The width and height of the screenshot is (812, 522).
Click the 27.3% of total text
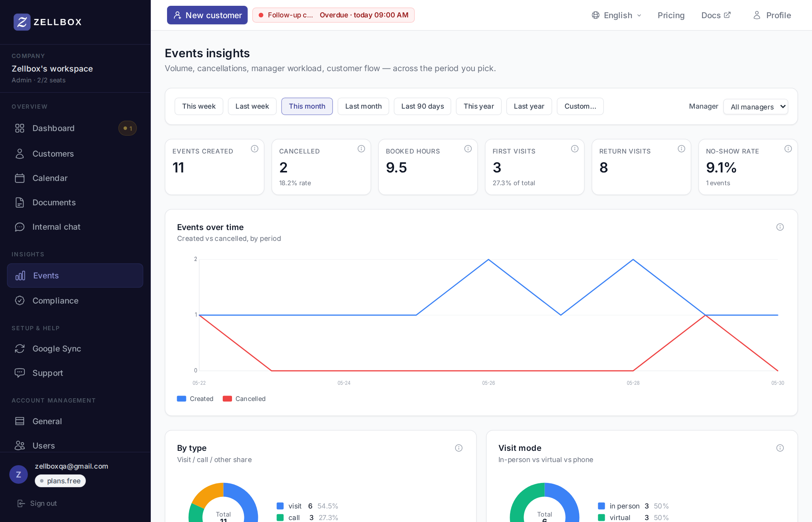tap(514, 183)
